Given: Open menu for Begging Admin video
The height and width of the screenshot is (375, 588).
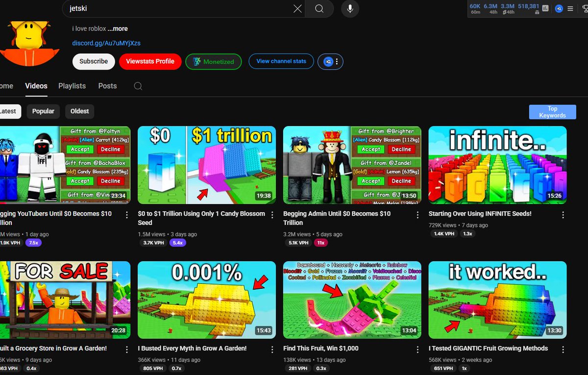Looking at the screenshot, I should pos(417,215).
